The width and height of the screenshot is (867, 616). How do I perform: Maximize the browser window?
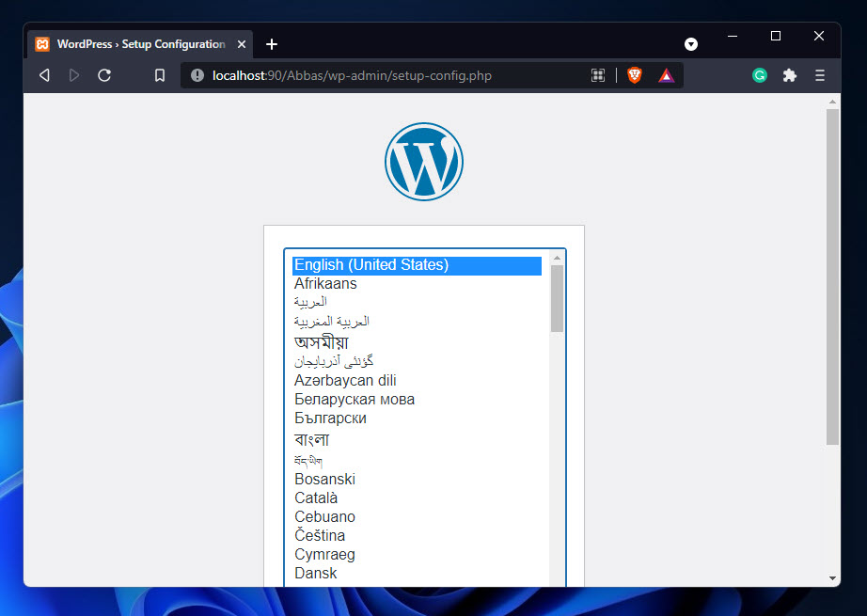[x=776, y=36]
